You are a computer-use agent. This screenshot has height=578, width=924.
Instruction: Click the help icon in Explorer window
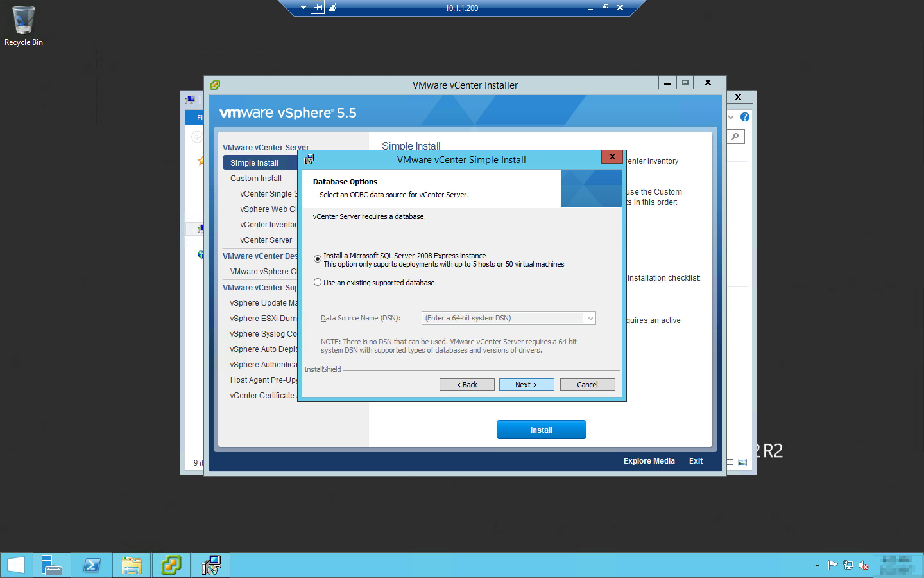745,117
